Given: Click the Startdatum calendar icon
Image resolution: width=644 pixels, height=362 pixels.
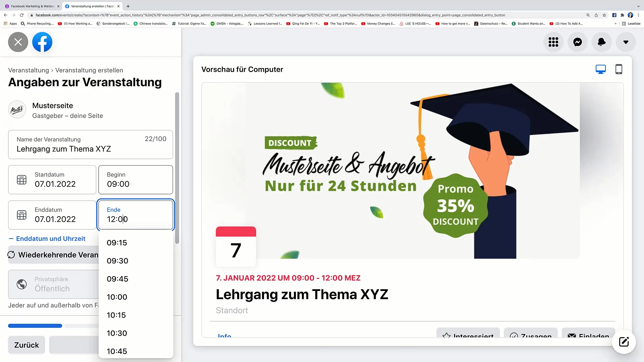Looking at the screenshot, I should point(22,180).
